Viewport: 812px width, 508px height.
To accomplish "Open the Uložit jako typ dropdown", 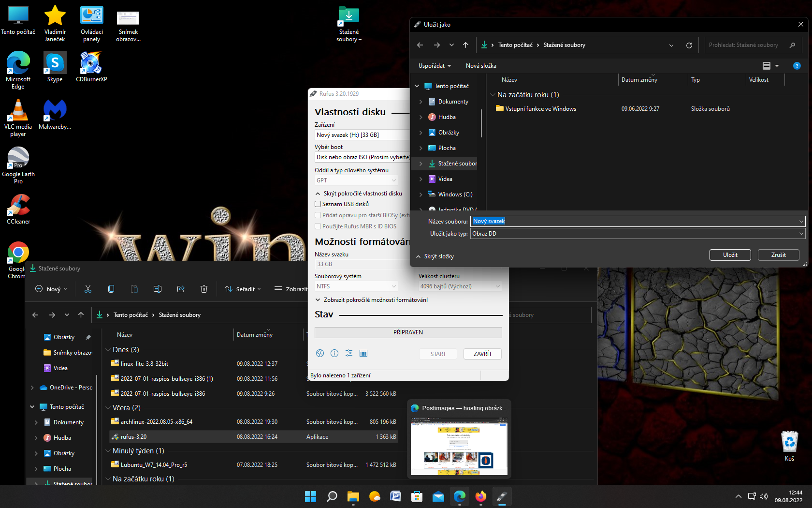I will point(638,234).
